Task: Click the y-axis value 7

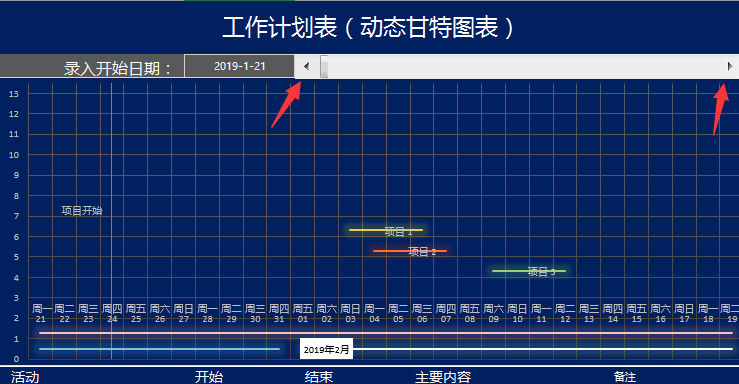Action: click(16, 216)
